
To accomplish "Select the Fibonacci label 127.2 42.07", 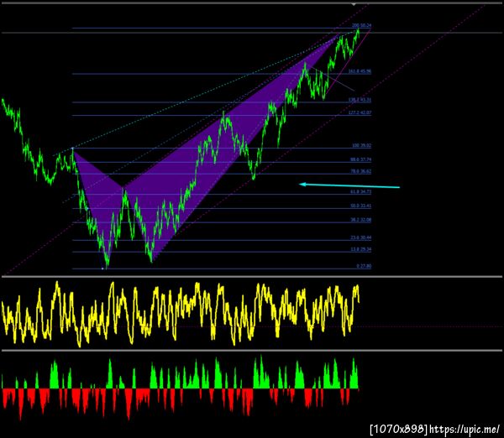I will (x=360, y=112).
